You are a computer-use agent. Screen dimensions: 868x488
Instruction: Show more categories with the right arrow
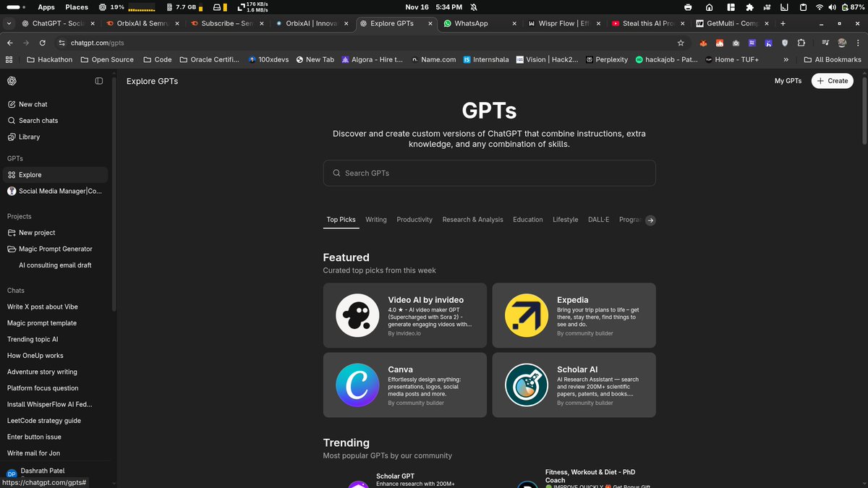(x=650, y=221)
